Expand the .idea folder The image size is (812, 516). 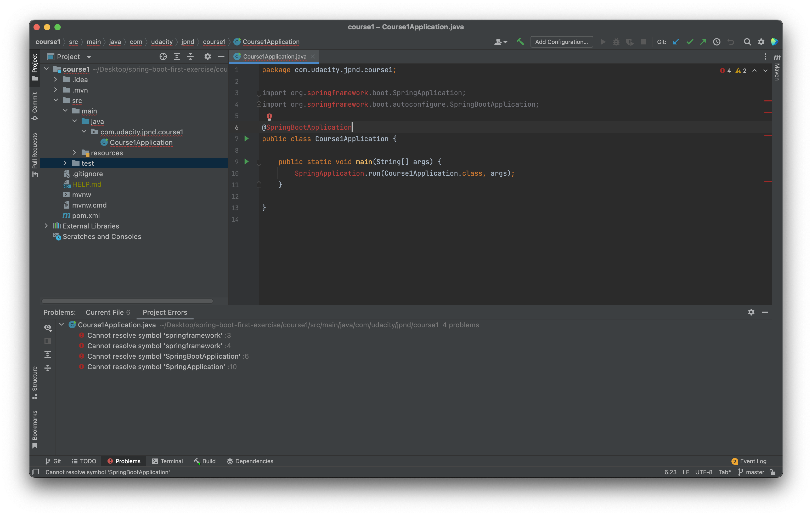point(56,79)
